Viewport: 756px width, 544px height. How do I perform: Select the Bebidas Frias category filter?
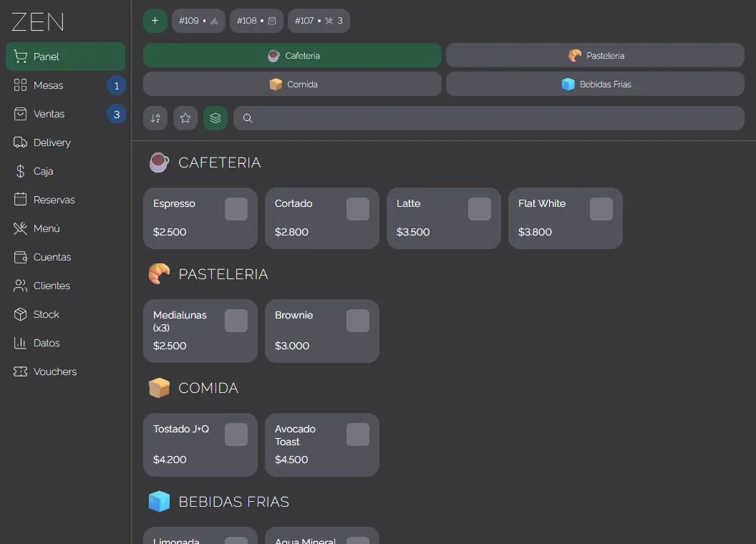595,84
